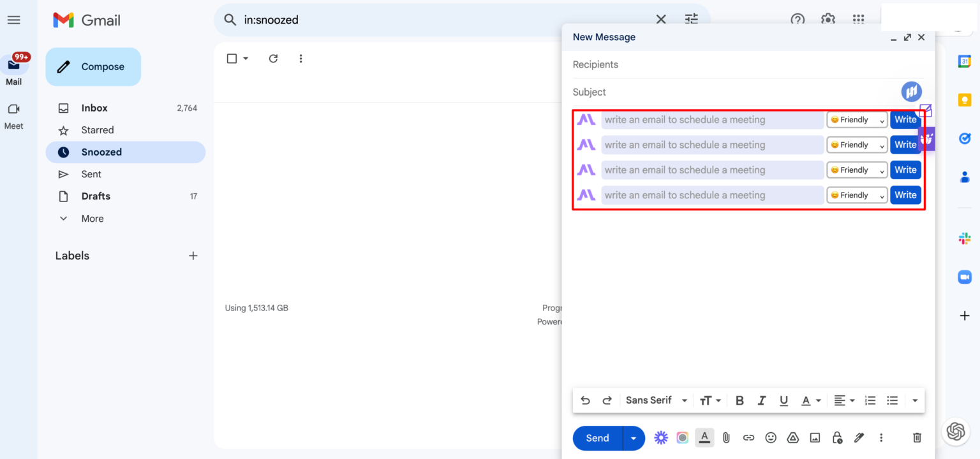
Task: Open the emoji picker in compose toolbar
Action: point(771,438)
